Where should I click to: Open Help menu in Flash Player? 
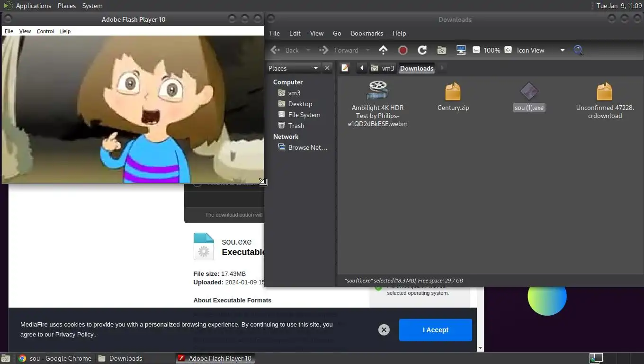coord(65,31)
